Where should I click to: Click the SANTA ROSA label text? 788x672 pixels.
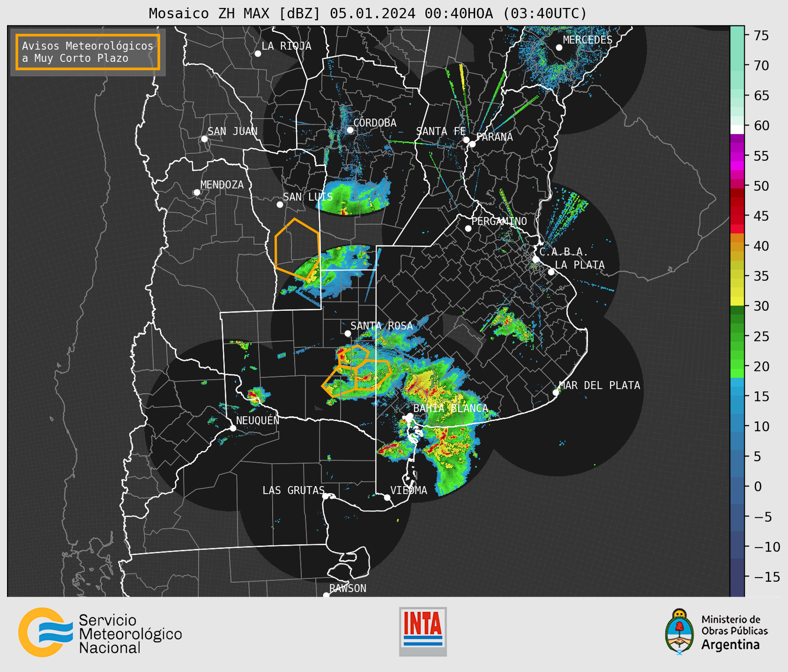coord(382,326)
